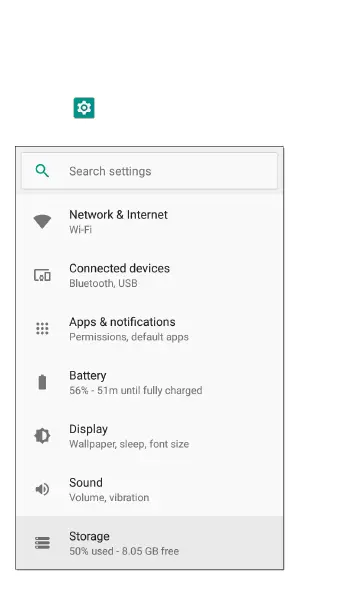Select the 'Wi-Fi' subtitle text
Screen dimensions: 360x612
80,230
